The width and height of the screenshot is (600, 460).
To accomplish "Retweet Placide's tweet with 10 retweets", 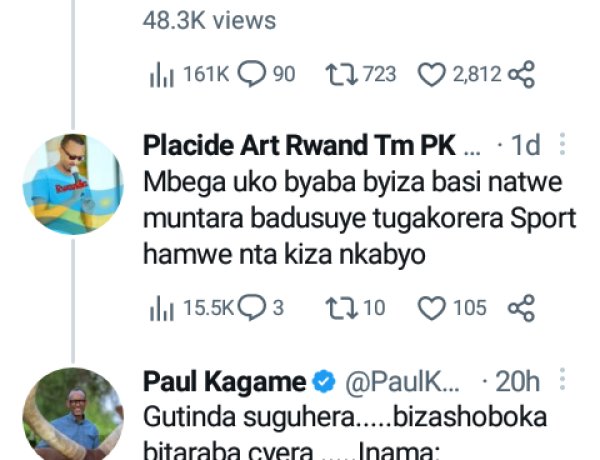I will [x=355, y=308].
